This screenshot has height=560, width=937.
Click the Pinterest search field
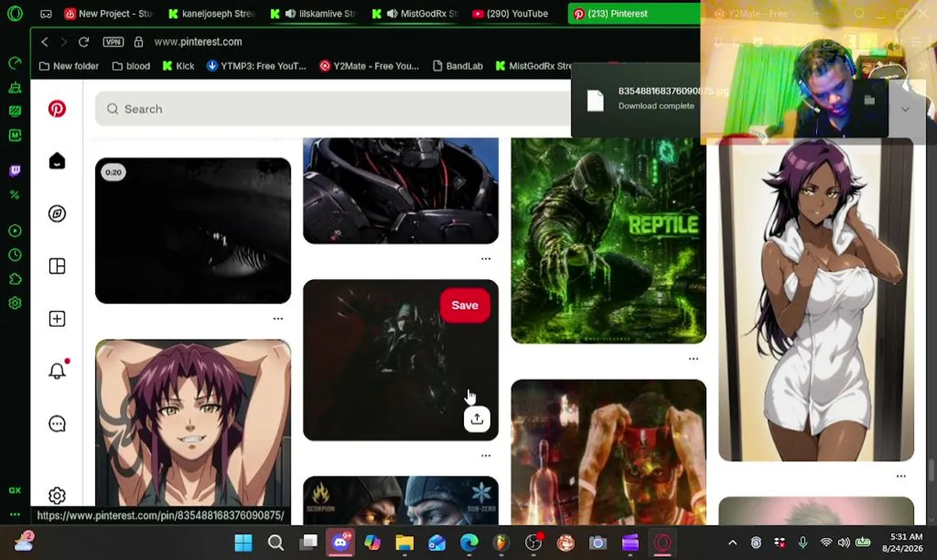pyautogui.click(x=333, y=109)
